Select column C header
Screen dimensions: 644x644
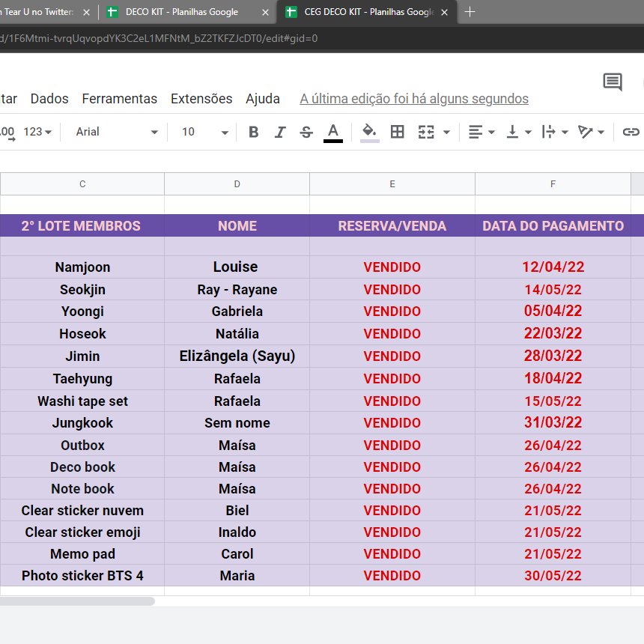pyautogui.click(x=82, y=184)
